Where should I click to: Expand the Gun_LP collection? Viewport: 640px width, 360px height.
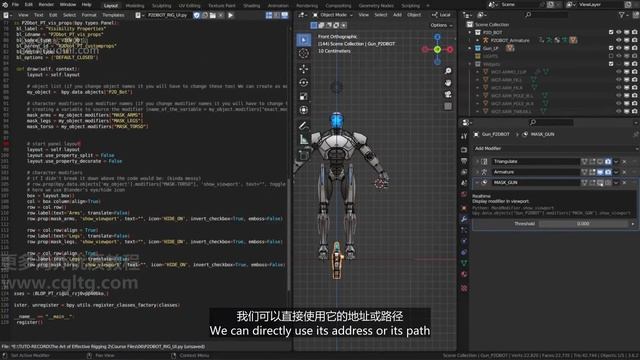(470, 48)
